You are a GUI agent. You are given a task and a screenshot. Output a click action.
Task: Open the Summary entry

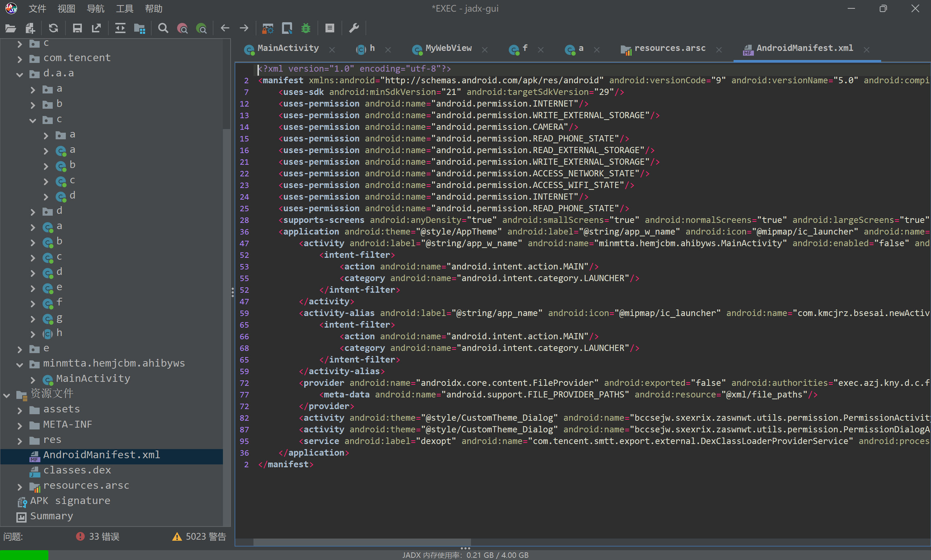pos(52,516)
